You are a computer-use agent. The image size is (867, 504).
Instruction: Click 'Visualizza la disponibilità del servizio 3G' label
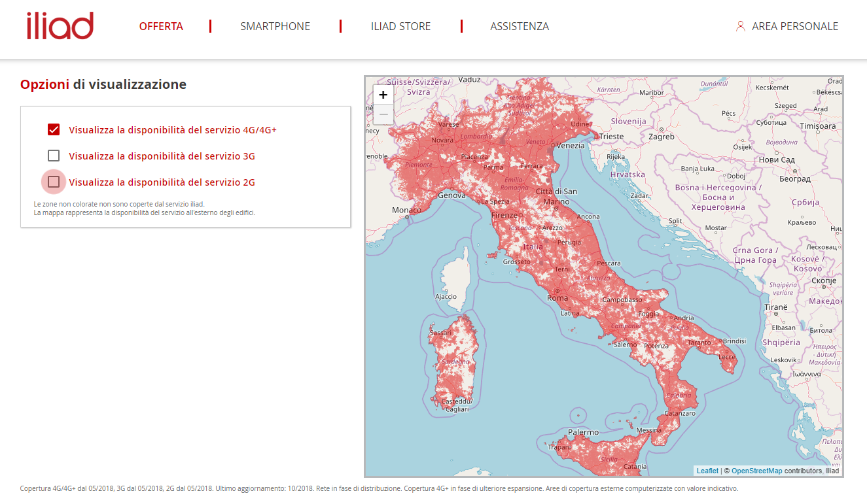coord(162,156)
